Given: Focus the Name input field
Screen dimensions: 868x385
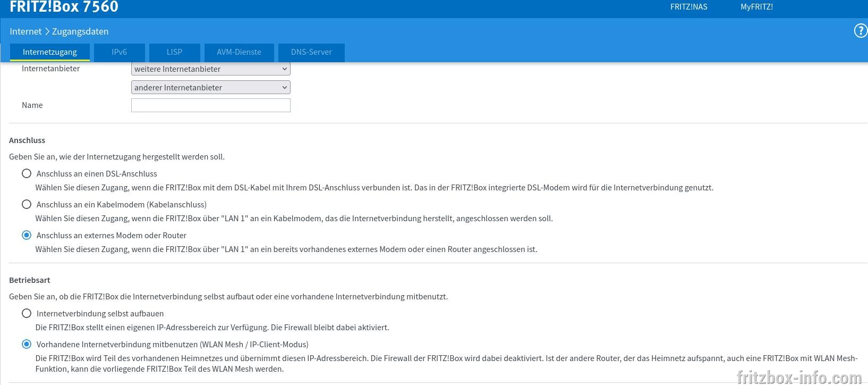Looking at the screenshot, I should tap(211, 105).
